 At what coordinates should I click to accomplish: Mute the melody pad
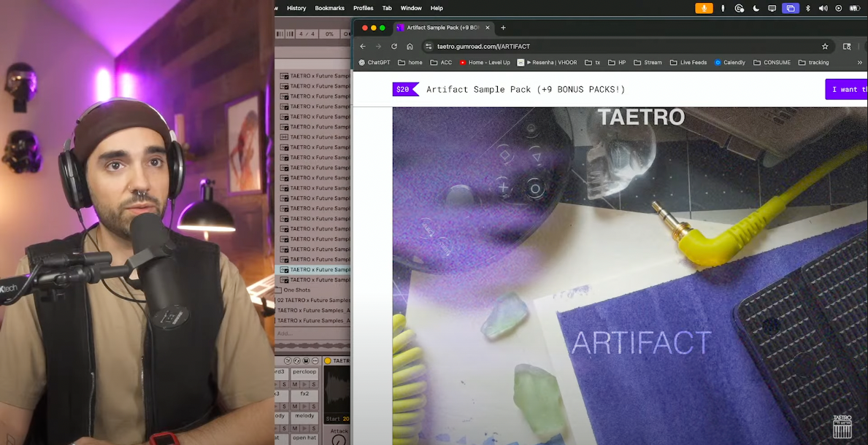(x=295, y=428)
